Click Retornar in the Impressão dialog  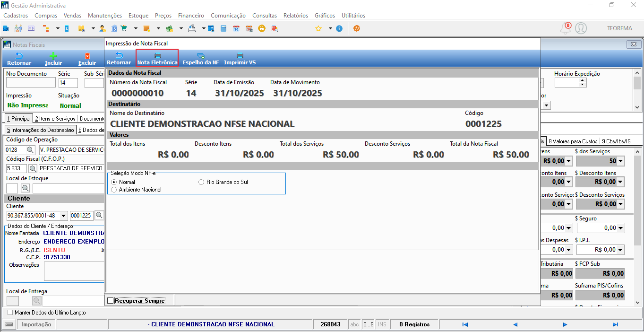119,58
